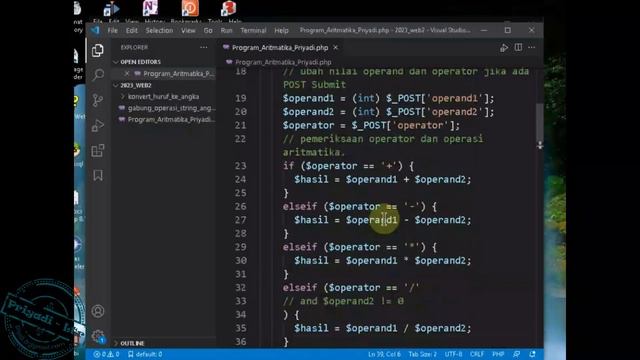Collapse the 2023_WEB2 folder section
The height and width of the screenshot is (360, 640).
coord(136,85)
